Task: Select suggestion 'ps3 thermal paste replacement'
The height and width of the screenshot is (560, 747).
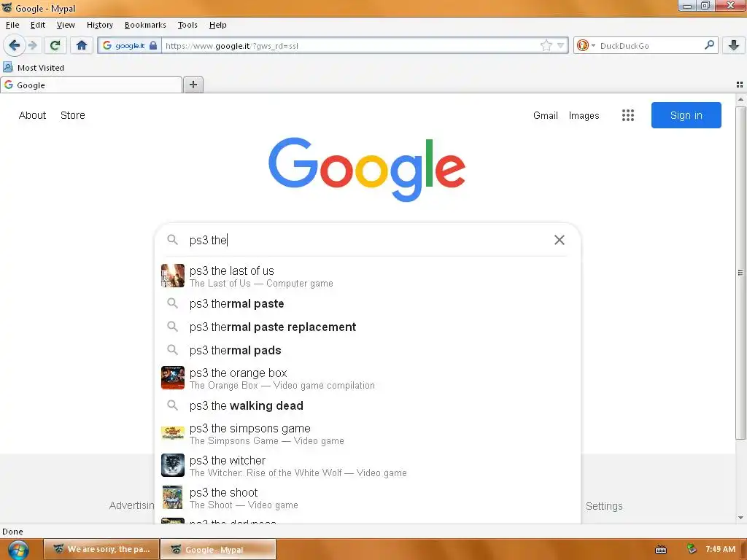Action: (x=368, y=327)
